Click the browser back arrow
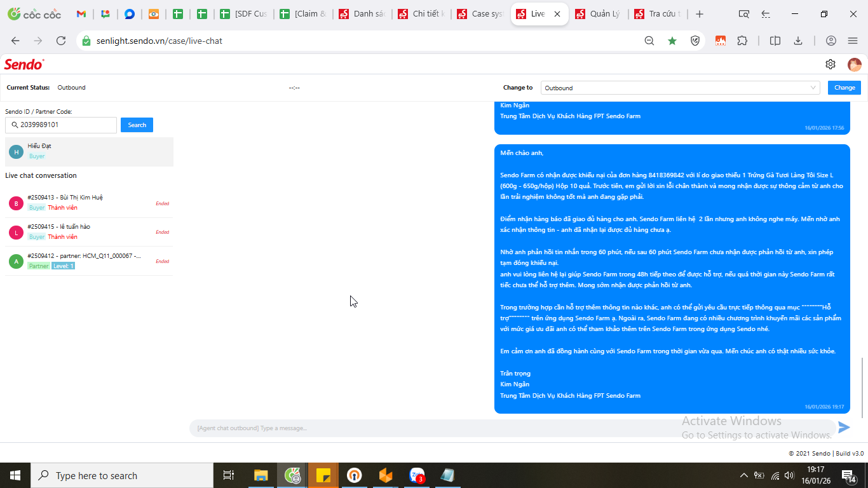This screenshot has height=488, width=868. point(15,41)
